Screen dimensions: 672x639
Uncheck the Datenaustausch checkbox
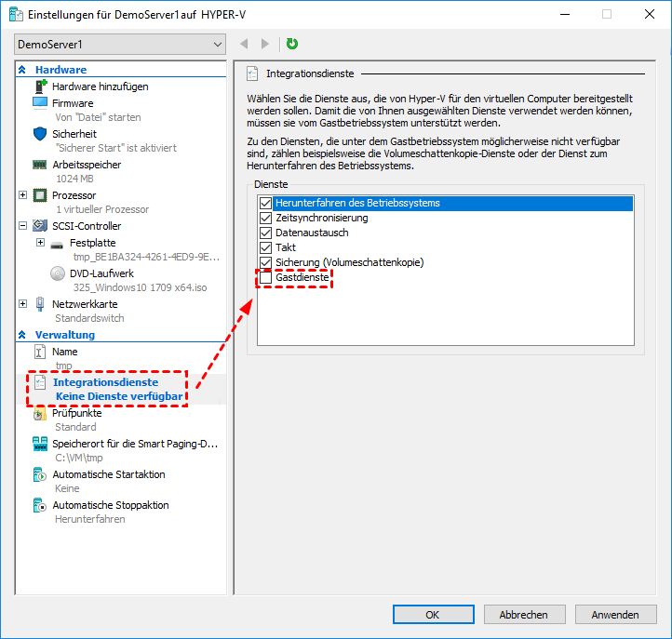click(265, 233)
